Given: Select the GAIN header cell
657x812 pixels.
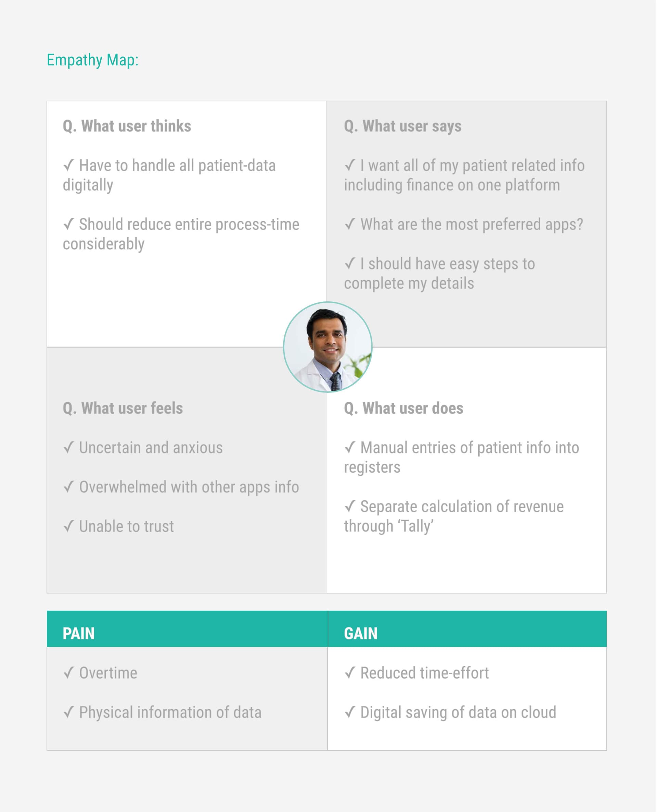Looking at the screenshot, I should pos(467,629).
